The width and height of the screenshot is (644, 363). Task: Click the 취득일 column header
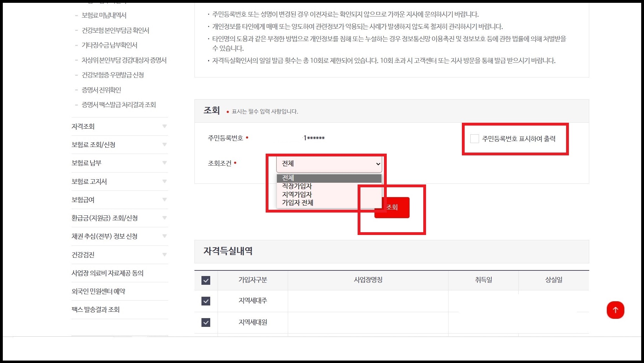(x=483, y=280)
